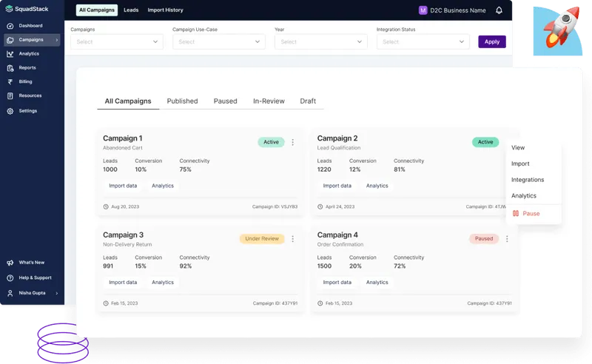Image resolution: width=592 pixels, height=364 pixels.
Task: Click the Campaign 4 title
Action: pos(337,235)
